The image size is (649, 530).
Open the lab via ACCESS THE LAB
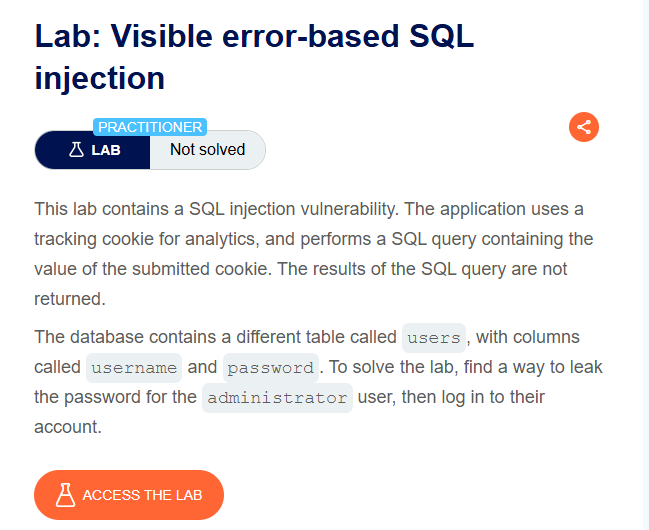(129, 495)
